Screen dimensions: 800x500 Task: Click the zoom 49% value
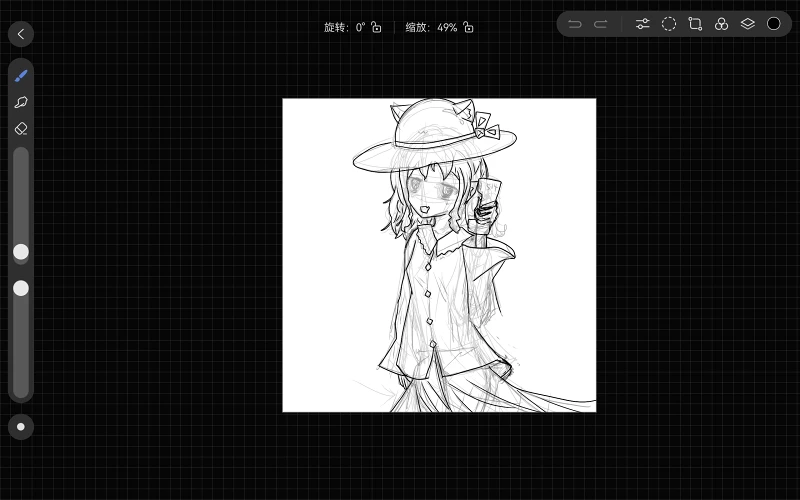[447, 28]
